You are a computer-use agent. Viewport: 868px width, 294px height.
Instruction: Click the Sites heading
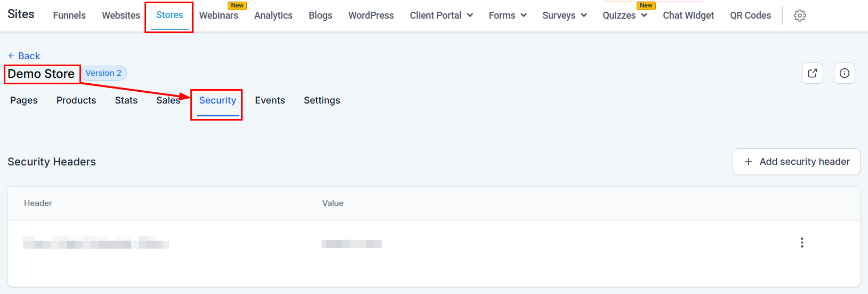(x=21, y=14)
